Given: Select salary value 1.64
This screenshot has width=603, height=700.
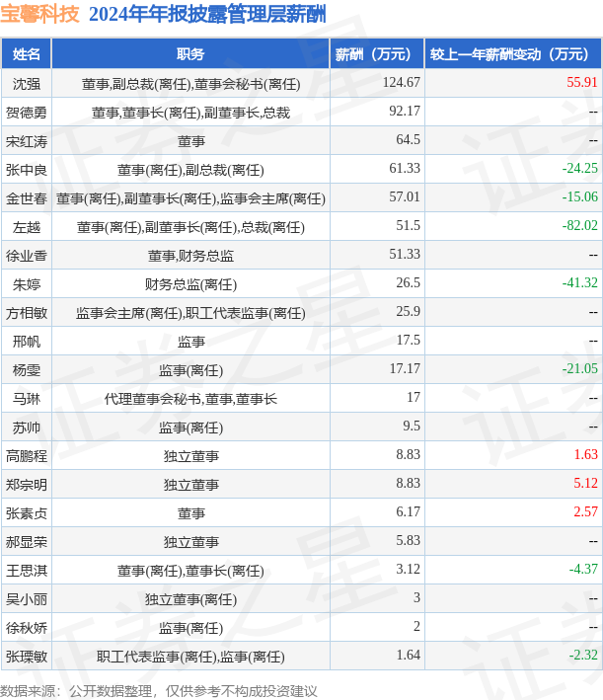Looking at the screenshot, I should (408, 655).
